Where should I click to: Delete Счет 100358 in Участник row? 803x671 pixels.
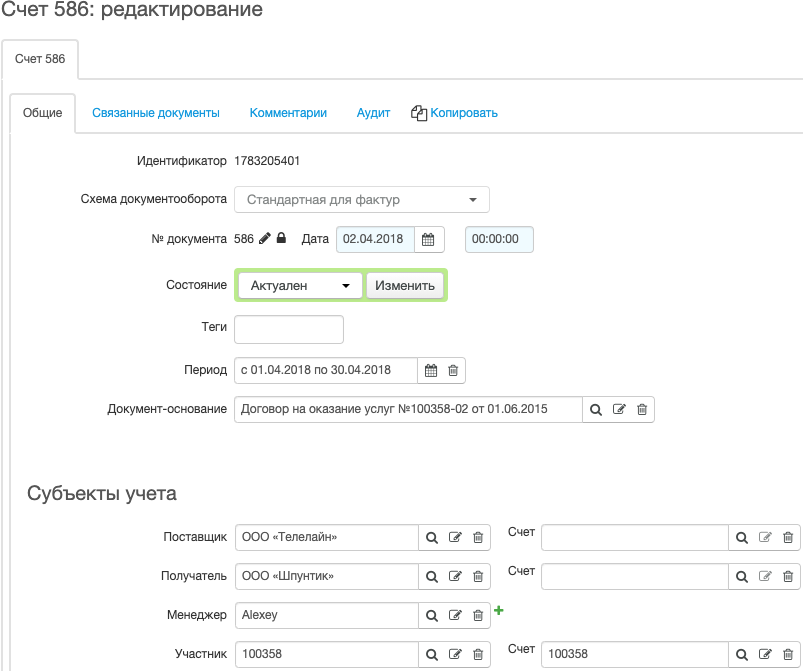pos(788,654)
